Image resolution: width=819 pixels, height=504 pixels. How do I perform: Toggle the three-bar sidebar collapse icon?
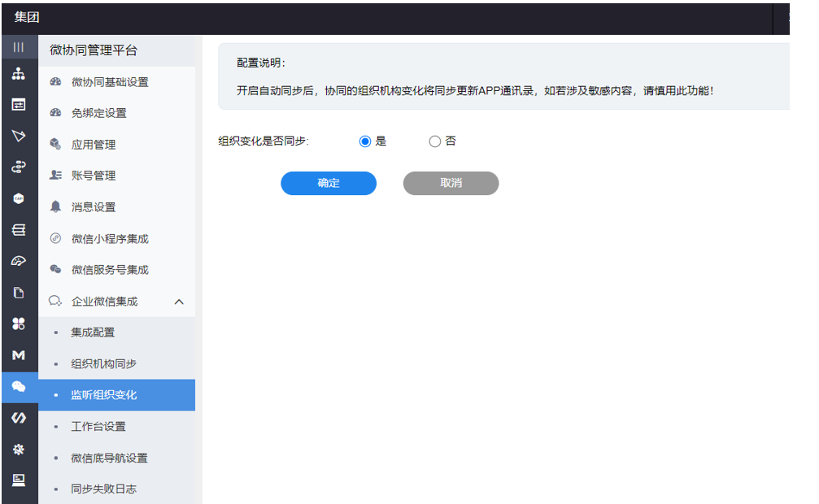18,47
